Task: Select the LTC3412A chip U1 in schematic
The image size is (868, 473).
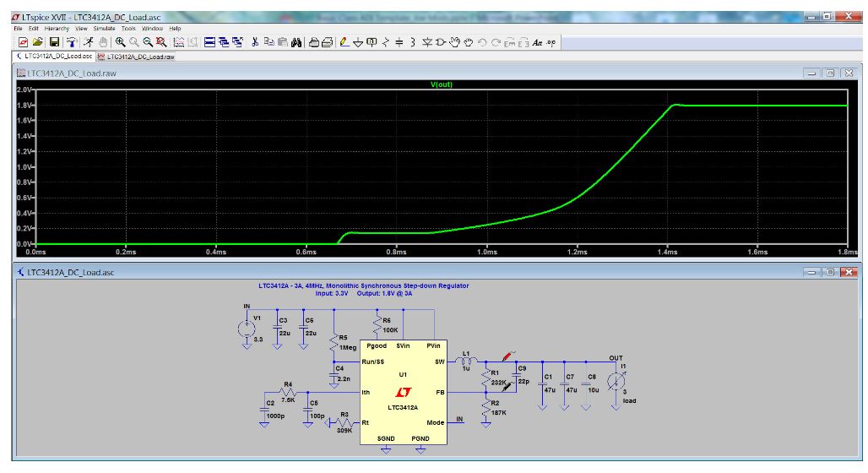Action: click(403, 392)
